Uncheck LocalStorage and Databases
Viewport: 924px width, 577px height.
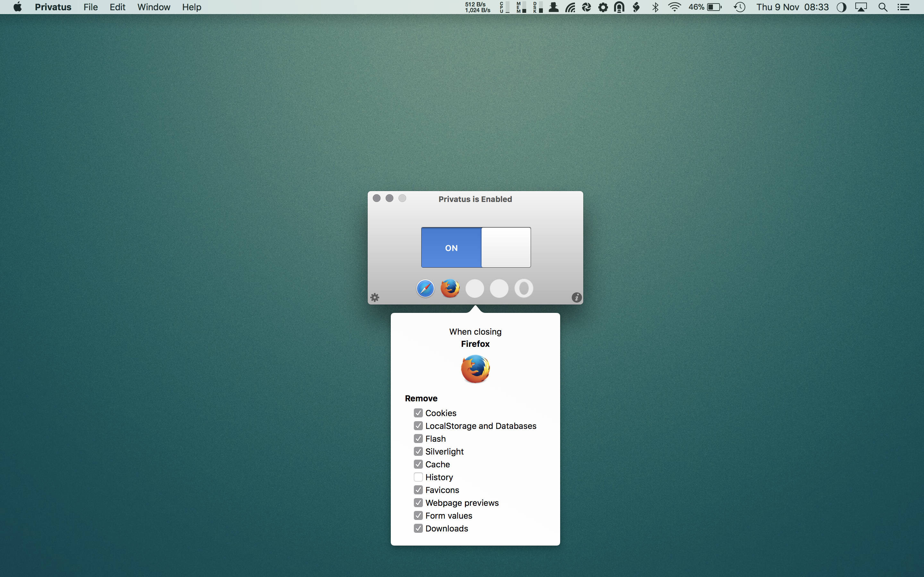[x=418, y=426]
